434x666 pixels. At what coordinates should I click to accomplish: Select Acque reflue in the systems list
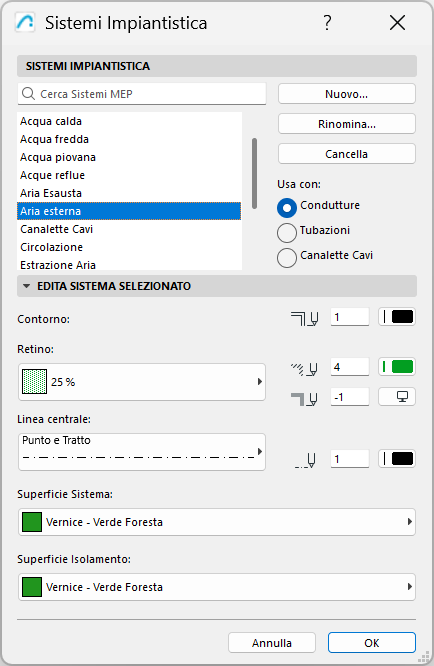click(129, 175)
